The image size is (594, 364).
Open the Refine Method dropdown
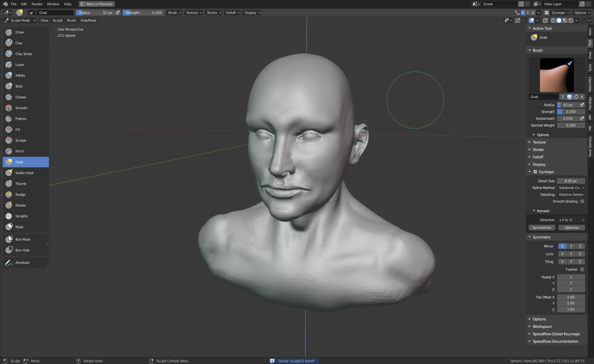(571, 188)
